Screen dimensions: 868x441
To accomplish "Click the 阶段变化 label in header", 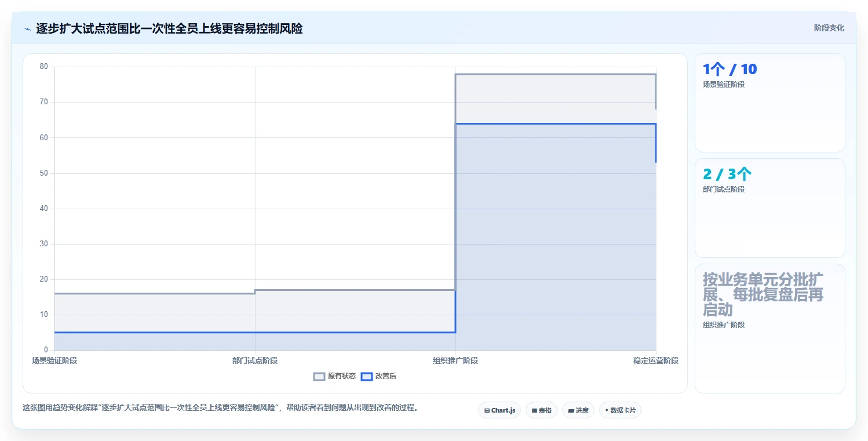I will click(x=829, y=28).
